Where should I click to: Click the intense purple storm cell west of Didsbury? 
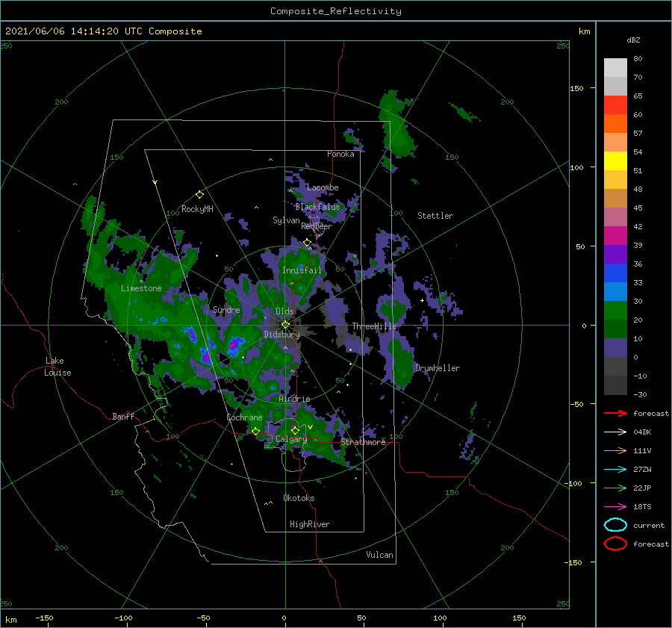point(234,344)
